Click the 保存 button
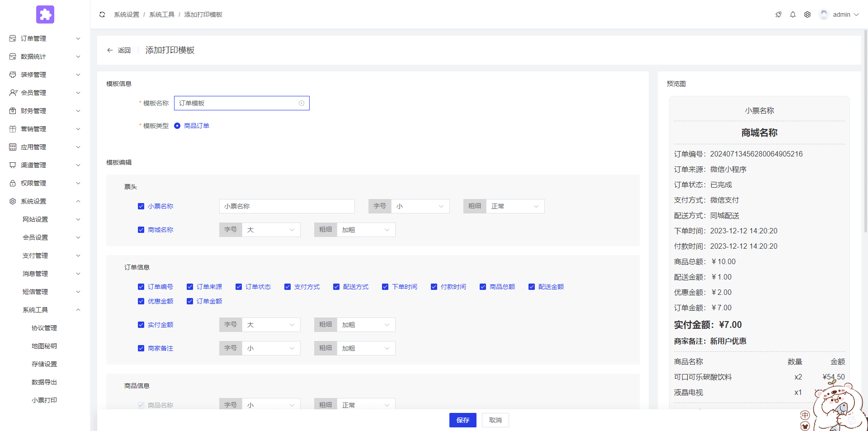Screen dimensions: 868x431 point(462,420)
